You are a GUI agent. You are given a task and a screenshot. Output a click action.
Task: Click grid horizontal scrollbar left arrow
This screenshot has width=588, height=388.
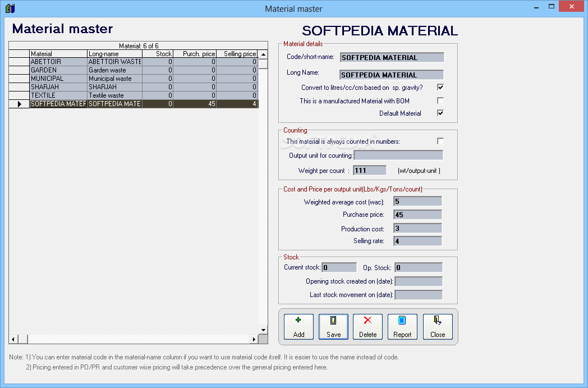pos(13,339)
